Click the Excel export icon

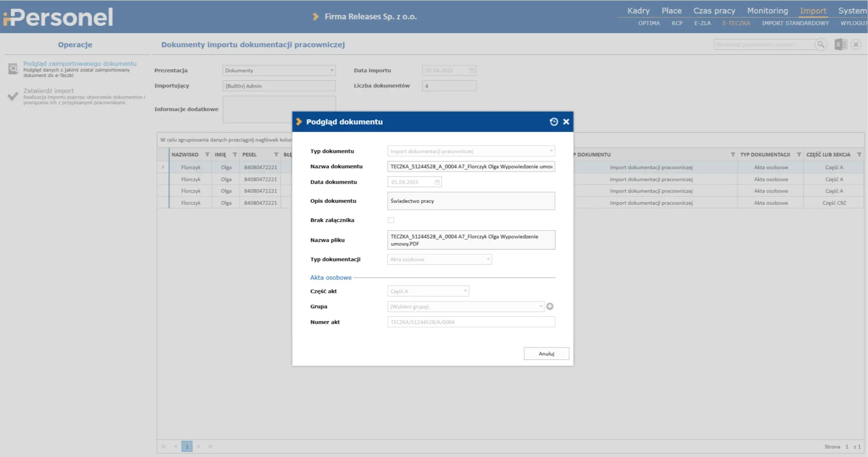(840, 44)
